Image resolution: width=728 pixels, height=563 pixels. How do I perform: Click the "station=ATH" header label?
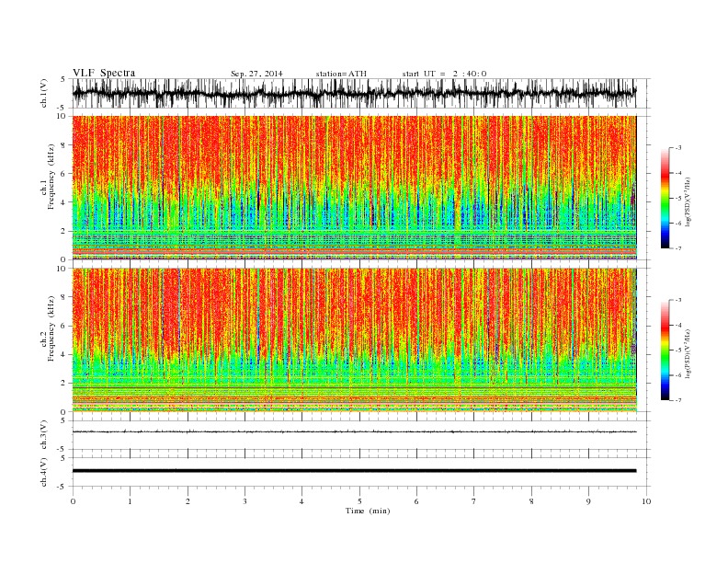click(x=341, y=74)
